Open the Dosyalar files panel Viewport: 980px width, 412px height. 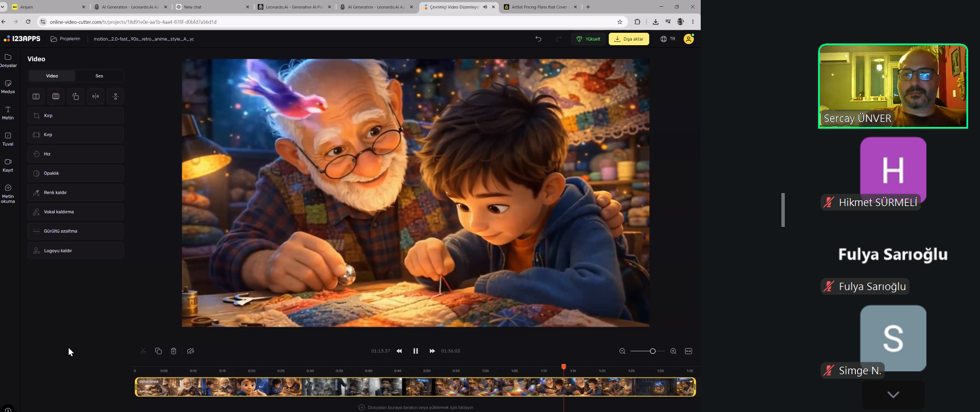(x=8, y=60)
